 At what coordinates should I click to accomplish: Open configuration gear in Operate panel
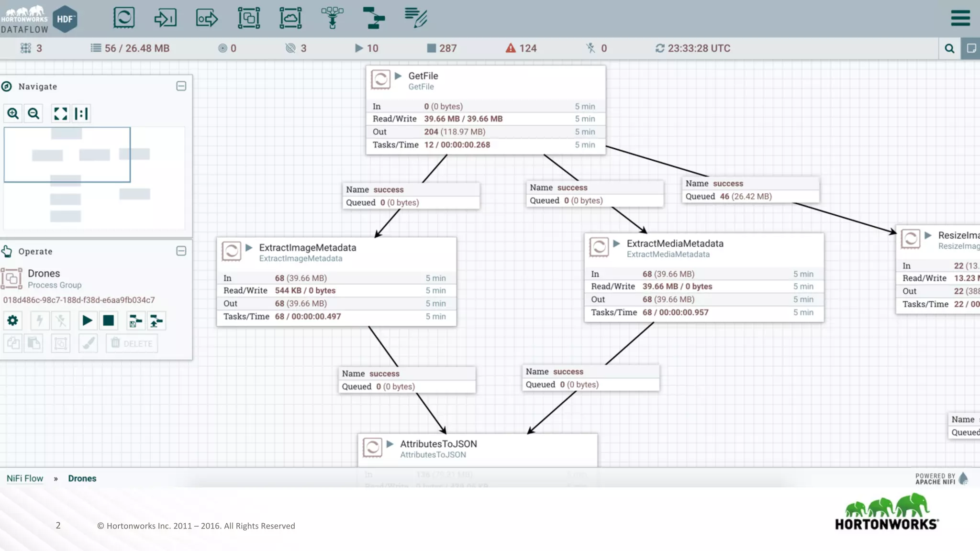coord(13,320)
